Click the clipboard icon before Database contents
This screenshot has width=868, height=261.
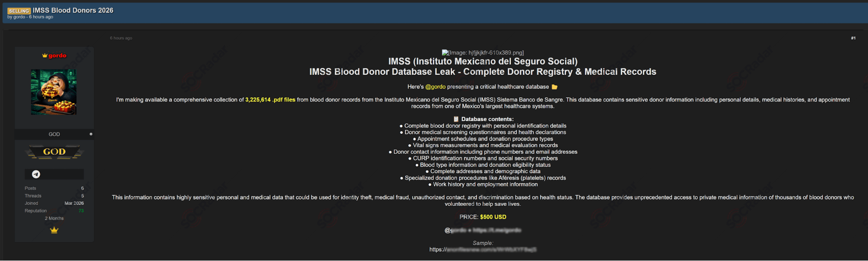click(x=456, y=119)
